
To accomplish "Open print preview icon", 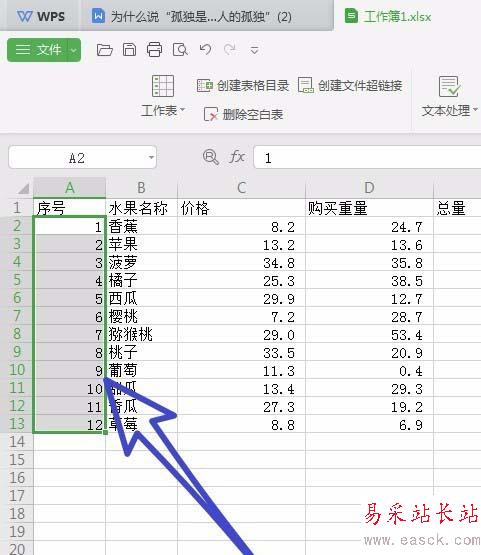I will pyautogui.click(x=180, y=50).
